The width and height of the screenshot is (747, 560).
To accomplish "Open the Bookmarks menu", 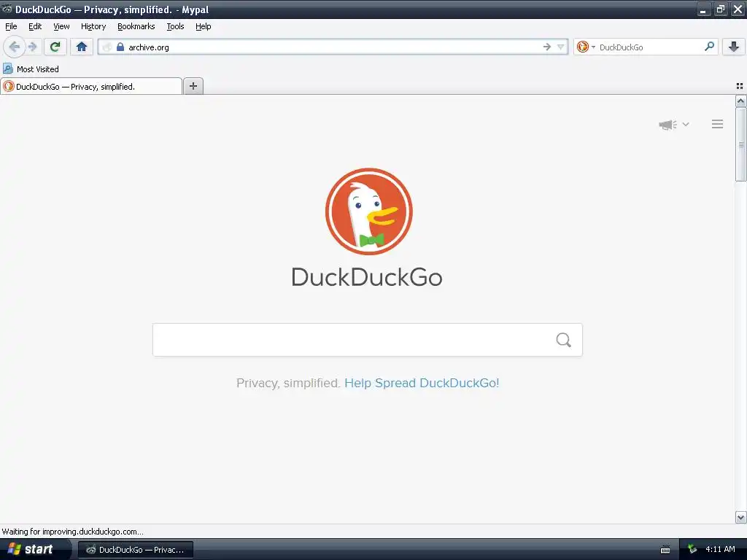I will pos(136,26).
